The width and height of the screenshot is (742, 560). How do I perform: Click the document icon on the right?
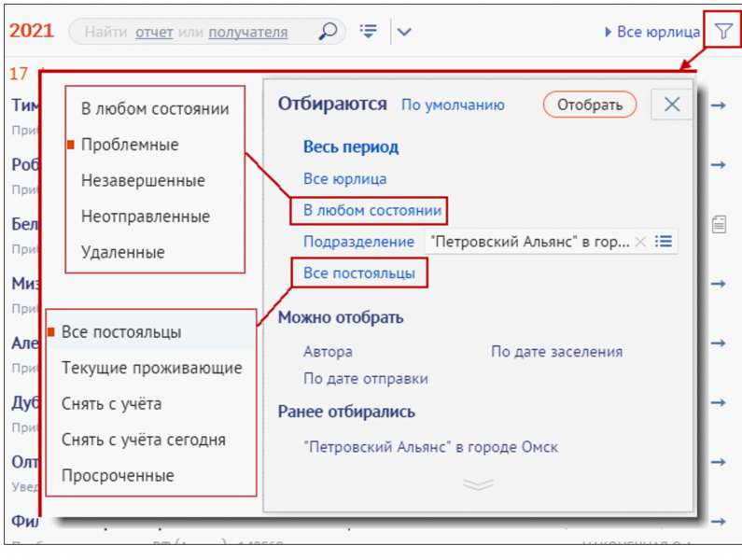[719, 223]
